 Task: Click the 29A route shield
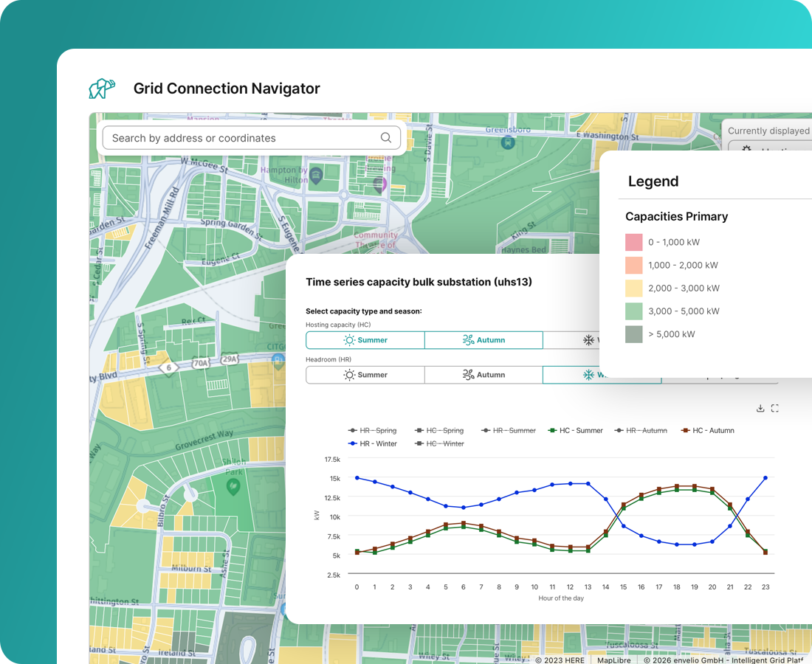[x=230, y=359]
